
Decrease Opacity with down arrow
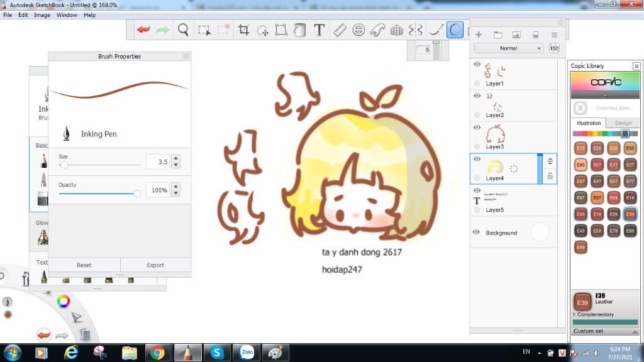(176, 194)
